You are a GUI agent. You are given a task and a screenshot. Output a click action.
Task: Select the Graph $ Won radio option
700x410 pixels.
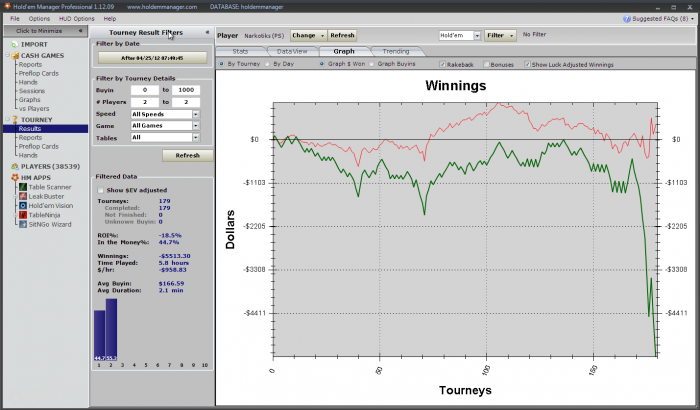pos(322,64)
